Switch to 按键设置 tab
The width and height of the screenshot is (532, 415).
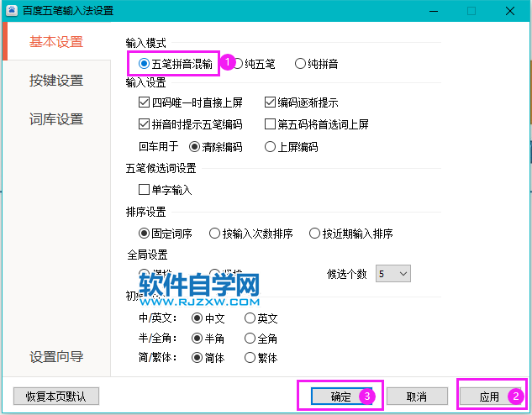(x=56, y=81)
